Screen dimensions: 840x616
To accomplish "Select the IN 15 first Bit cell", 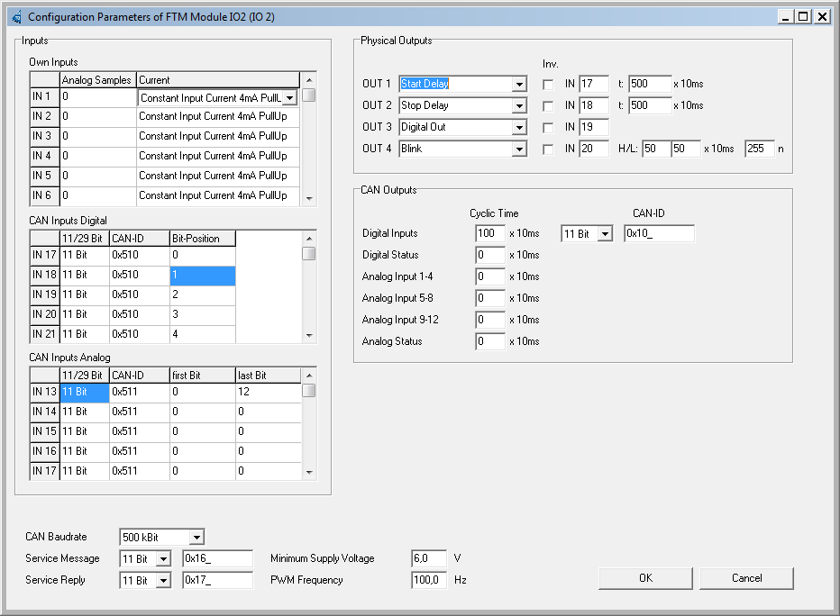I will (x=203, y=432).
